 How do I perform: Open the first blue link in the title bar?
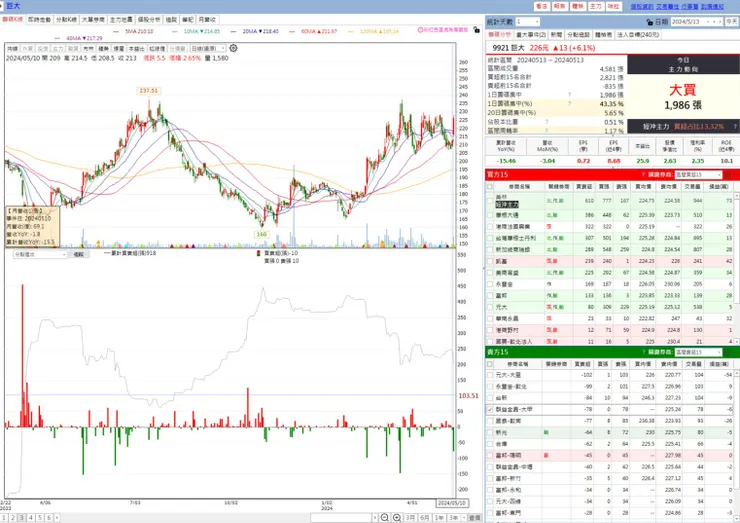(x=642, y=6)
